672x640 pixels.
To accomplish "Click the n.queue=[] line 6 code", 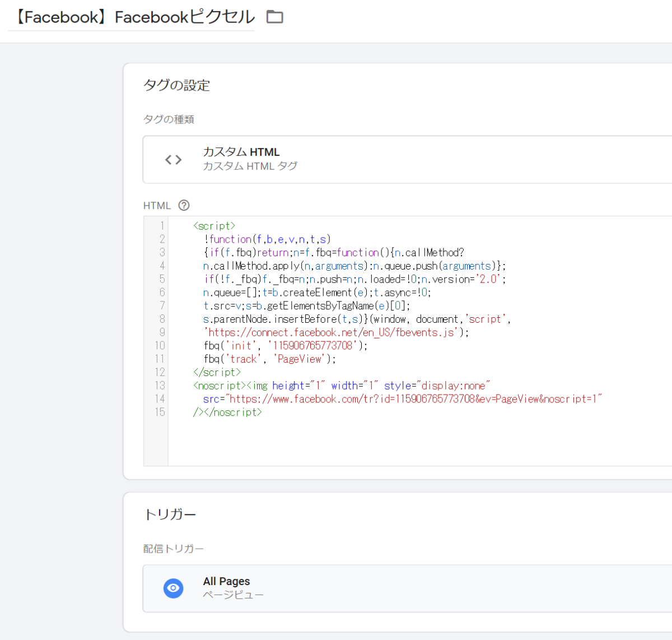I will [317, 293].
